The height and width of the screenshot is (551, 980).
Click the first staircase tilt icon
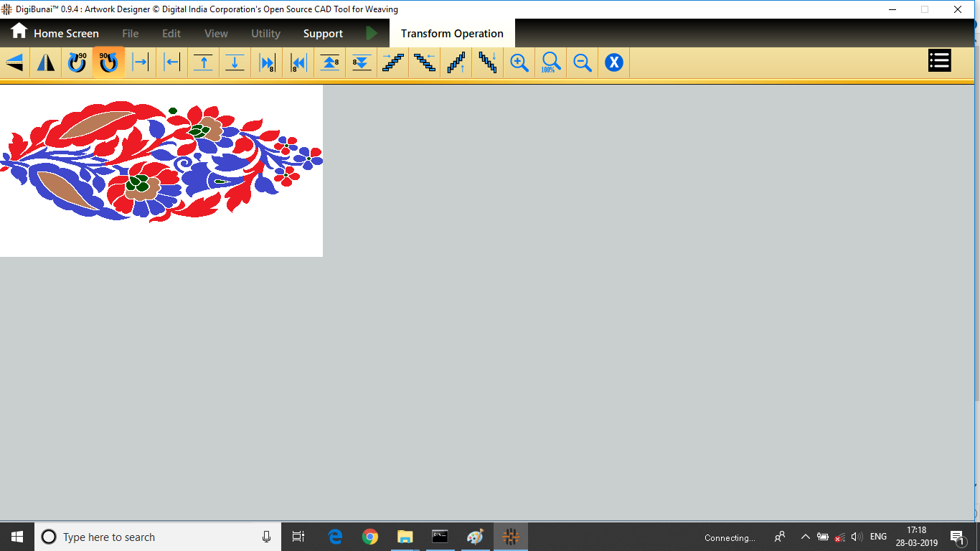(393, 62)
